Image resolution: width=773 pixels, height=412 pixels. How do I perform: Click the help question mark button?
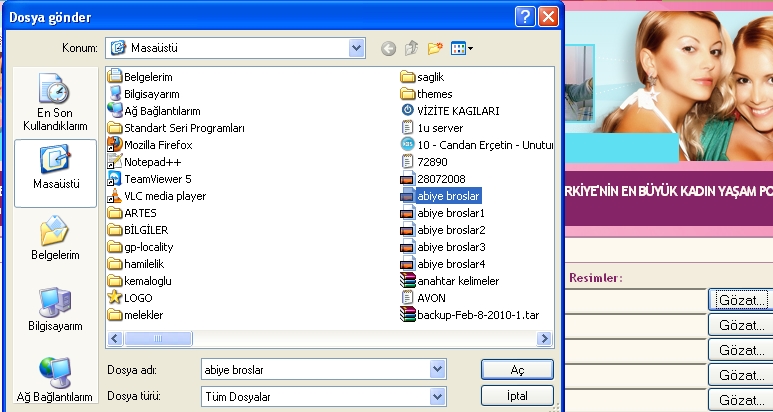pyautogui.click(x=525, y=17)
